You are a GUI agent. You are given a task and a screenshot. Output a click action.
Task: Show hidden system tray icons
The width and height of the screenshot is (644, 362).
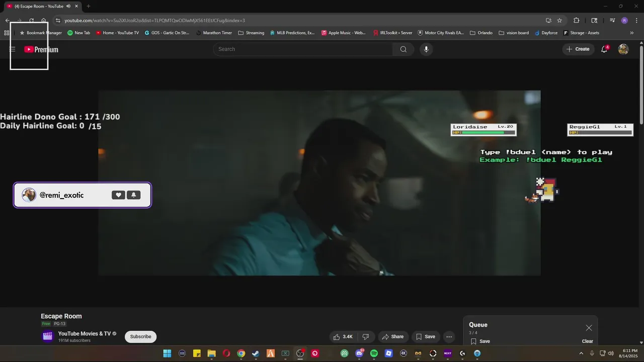pyautogui.click(x=581, y=353)
